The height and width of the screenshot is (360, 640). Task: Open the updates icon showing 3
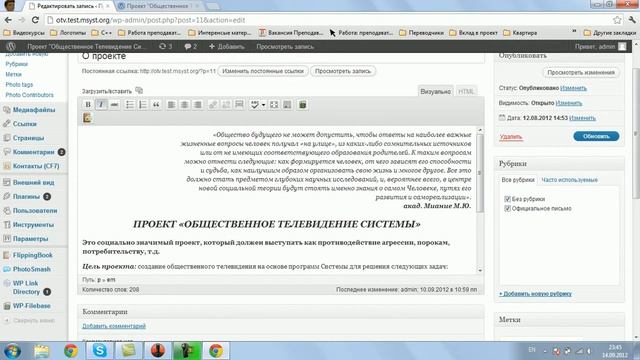(x=165, y=47)
